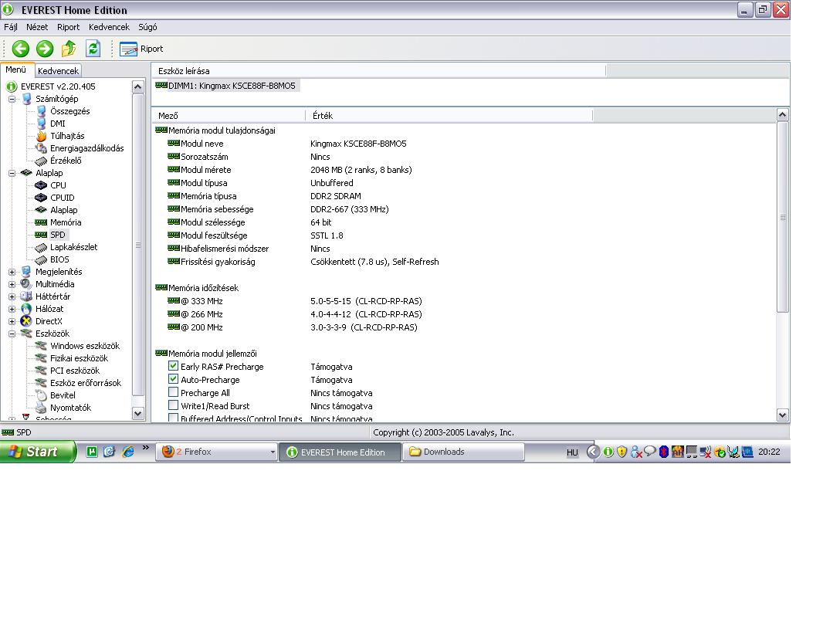Select Windows eszközök in the tree
Viewport: 840px width, 630px height.
pos(85,346)
